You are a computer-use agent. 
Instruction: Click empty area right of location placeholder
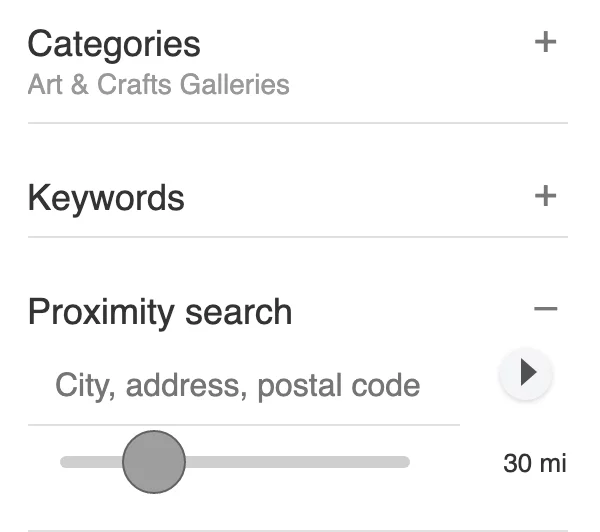(x=442, y=386)
